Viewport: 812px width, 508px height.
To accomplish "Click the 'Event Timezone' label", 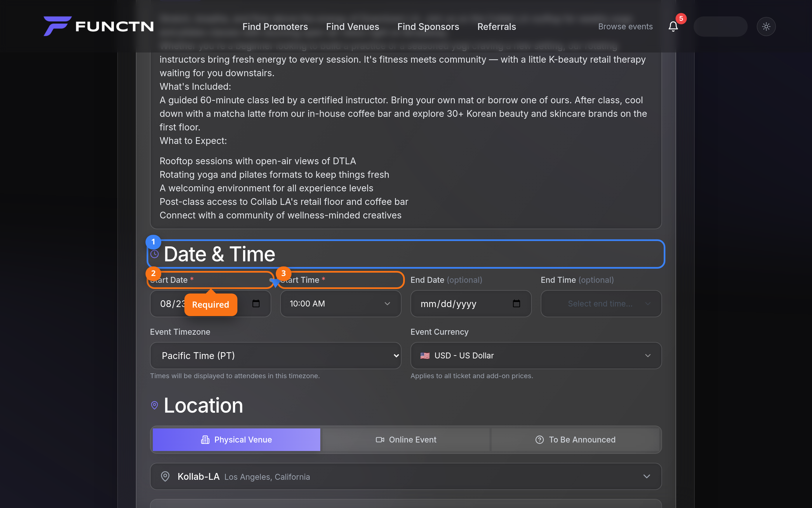I will [180, 332].
